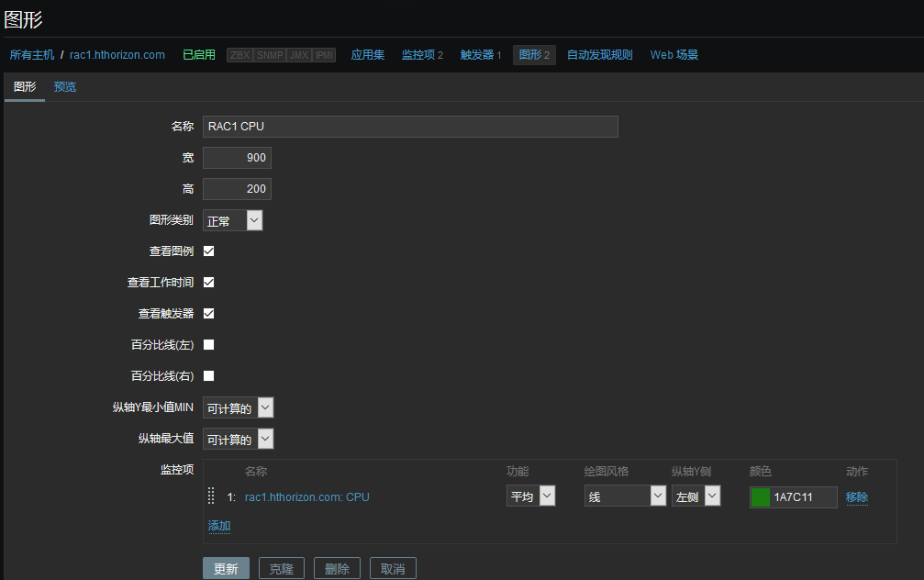
Task: Open the 纵轴最大值 dropdown
Action: point(238,439)
